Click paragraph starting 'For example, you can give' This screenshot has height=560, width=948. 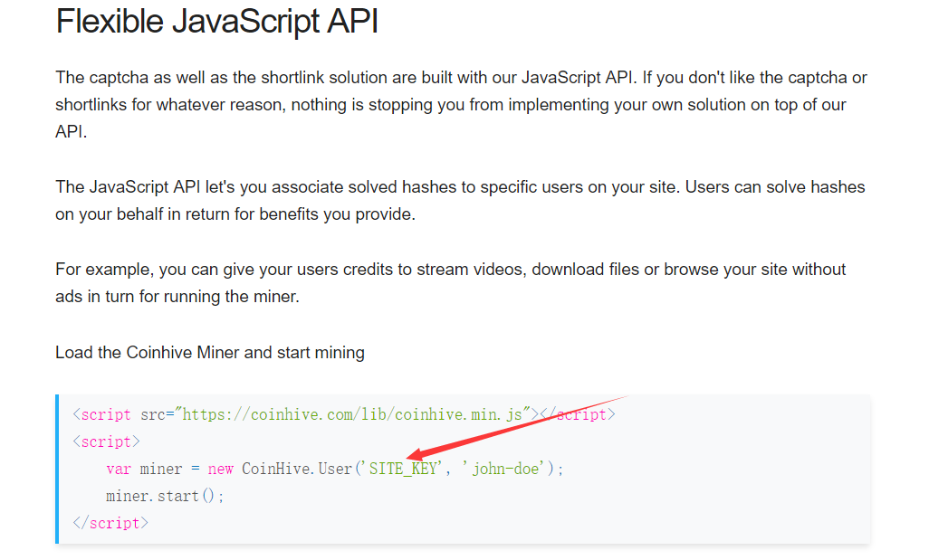tap(450, 282)
